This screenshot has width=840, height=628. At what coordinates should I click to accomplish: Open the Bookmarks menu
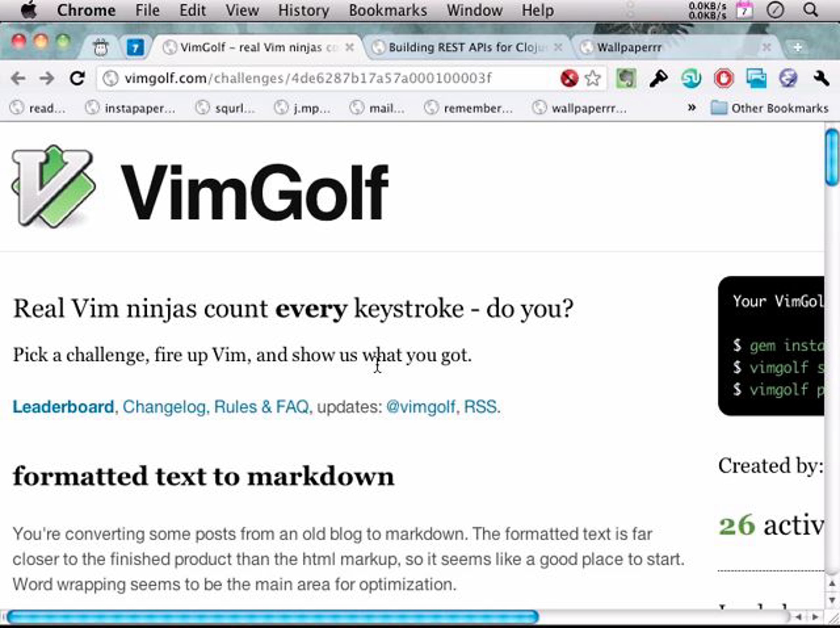pyautogui.click(x=388, y=10)
